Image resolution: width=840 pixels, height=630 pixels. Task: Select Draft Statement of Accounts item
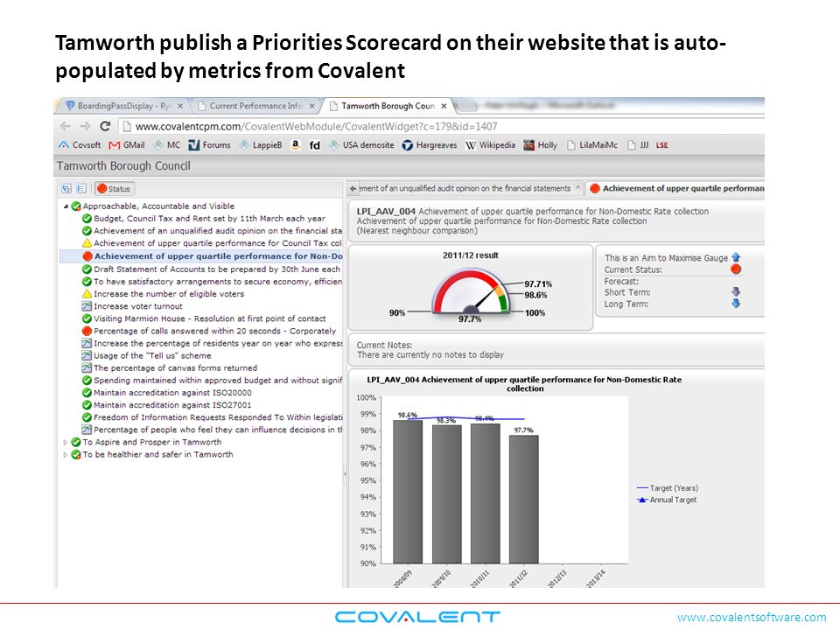(212, 269)
